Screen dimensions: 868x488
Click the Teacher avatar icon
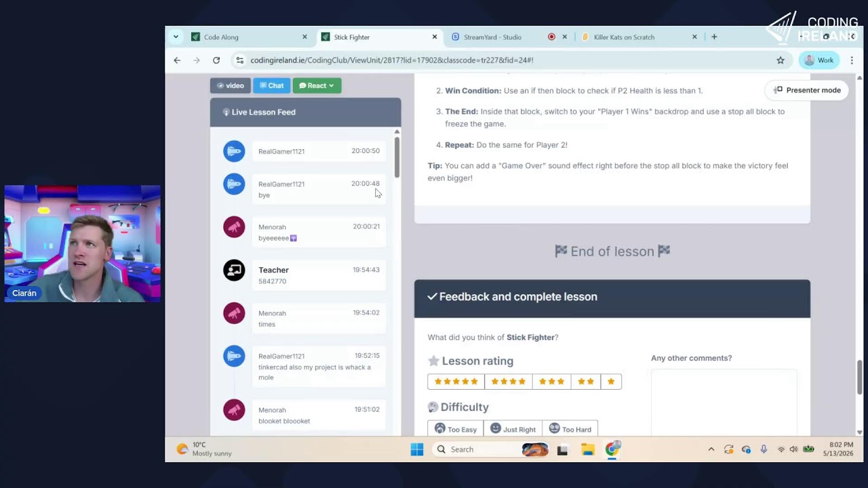234,270
